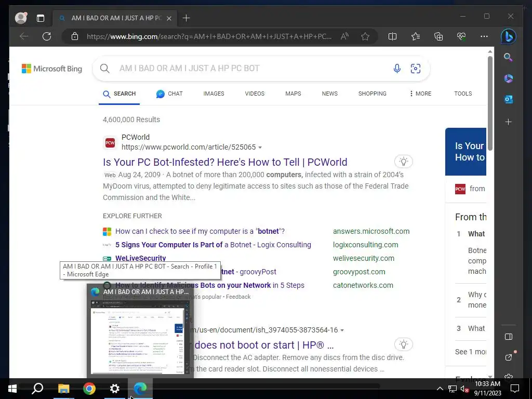Show hidden system tray icons

point(440,389)
